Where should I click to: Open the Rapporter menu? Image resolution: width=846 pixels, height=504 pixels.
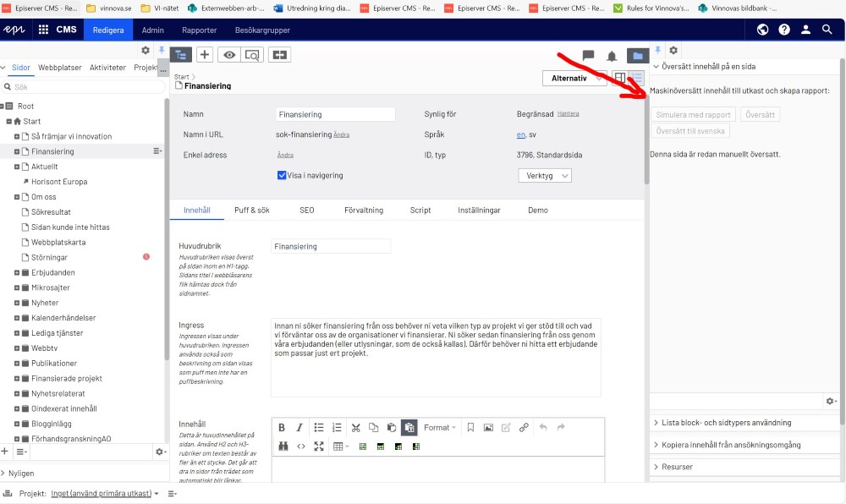coord(200,30)
